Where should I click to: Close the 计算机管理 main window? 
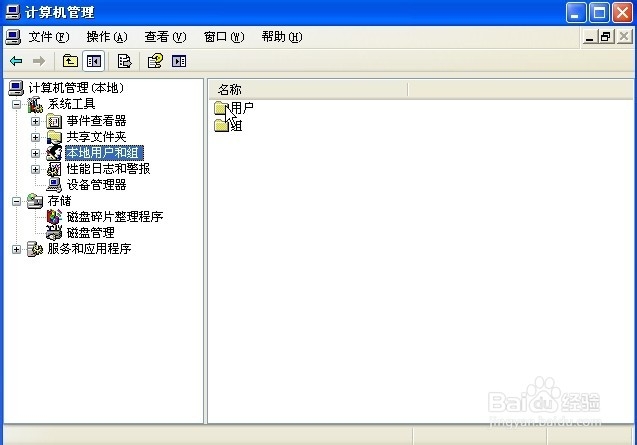coord(623,13)
